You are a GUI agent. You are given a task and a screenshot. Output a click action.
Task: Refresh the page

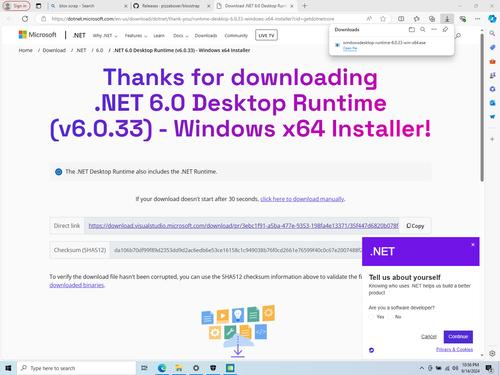[x=25, y=19]
